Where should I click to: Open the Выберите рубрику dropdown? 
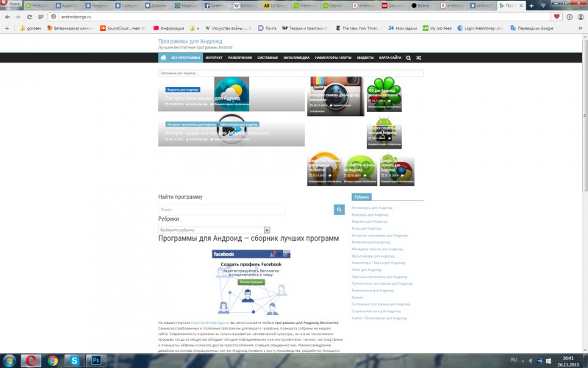[214, 230]
